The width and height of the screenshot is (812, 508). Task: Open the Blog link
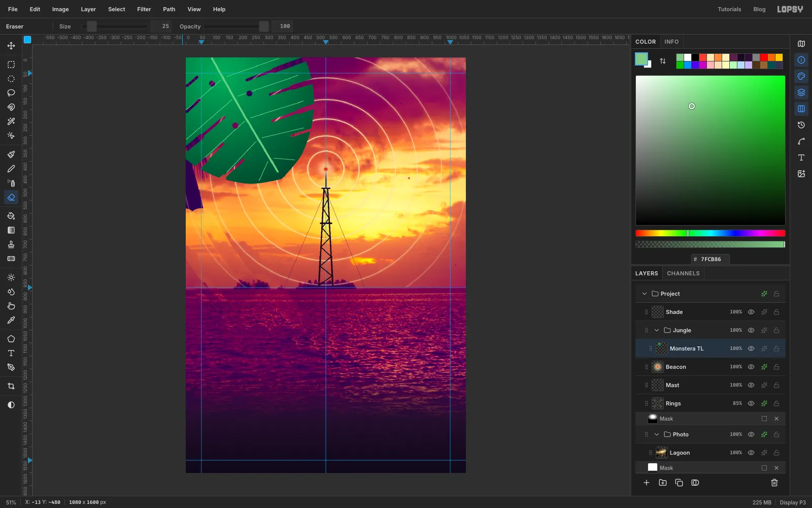(x=759, y=9)
